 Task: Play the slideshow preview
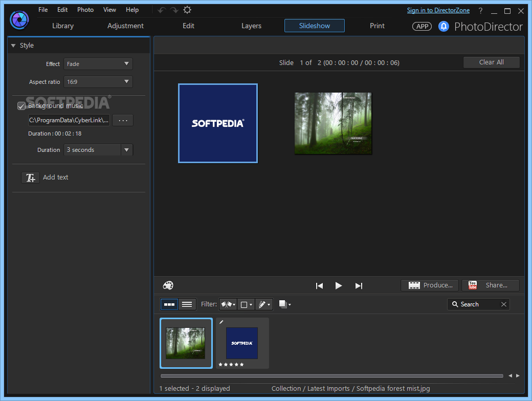click(338, 285)
